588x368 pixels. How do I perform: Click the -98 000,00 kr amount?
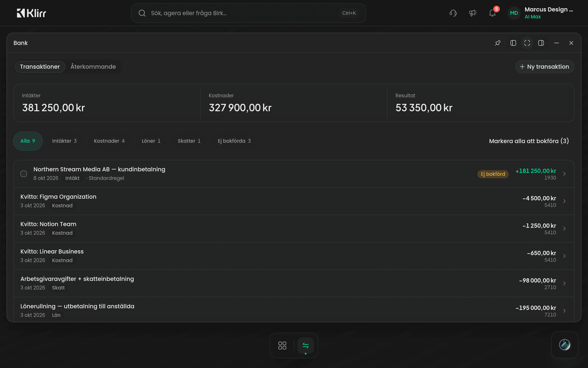[537, 281]
